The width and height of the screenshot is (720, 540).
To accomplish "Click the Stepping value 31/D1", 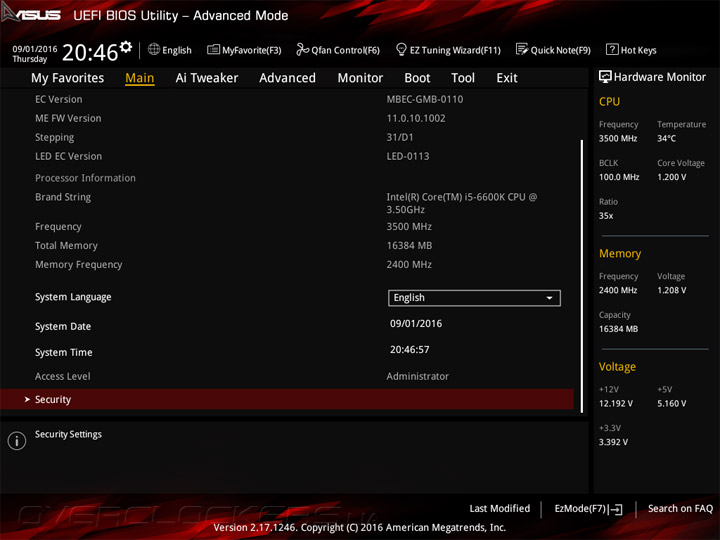I will click(400, 137).
